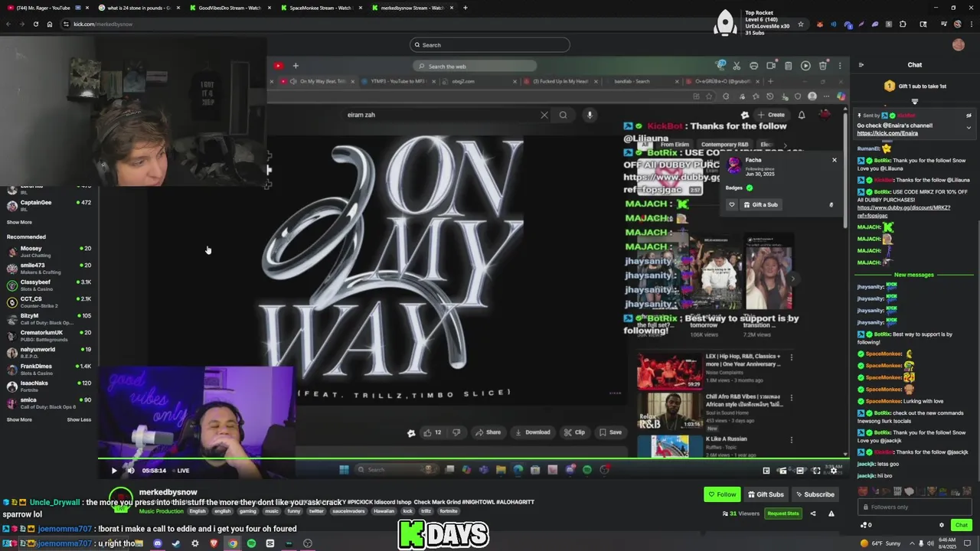Click the share icon beside Request Stats
This screenshot has width=980, height=551.
point(813,514)
